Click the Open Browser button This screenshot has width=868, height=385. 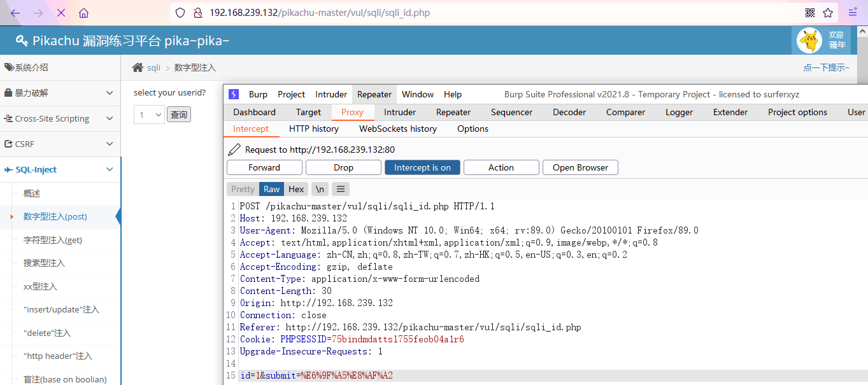coord(580,167)
